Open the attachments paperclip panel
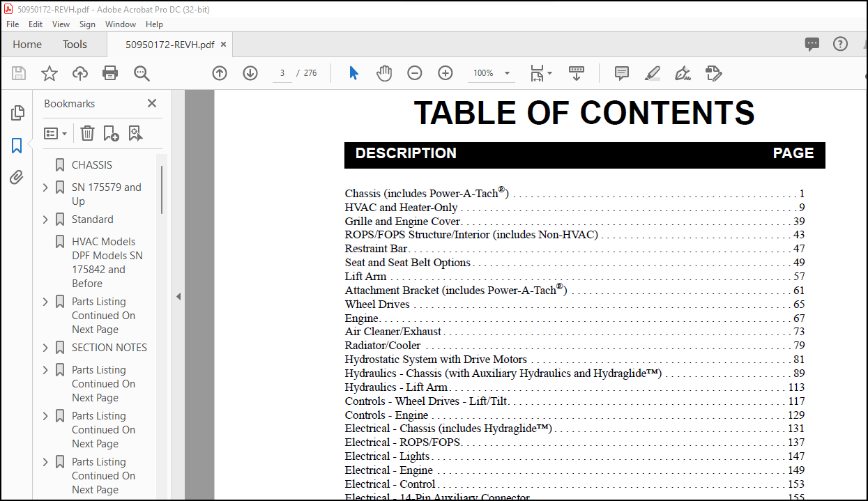This screenshot has height=501, width=868. pyautogui.click(x=17, y=178)
